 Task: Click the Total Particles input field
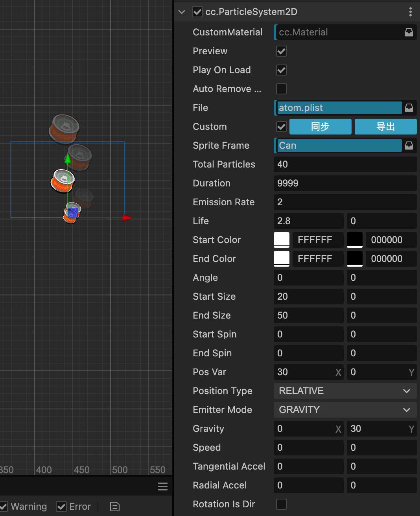(x=345, y=164)
